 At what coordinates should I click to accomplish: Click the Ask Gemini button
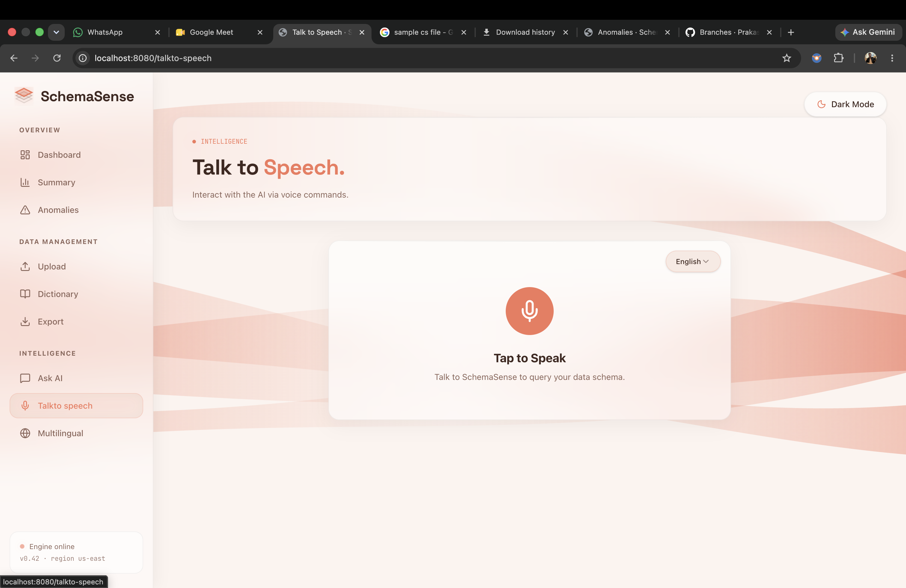coord(868,32)
